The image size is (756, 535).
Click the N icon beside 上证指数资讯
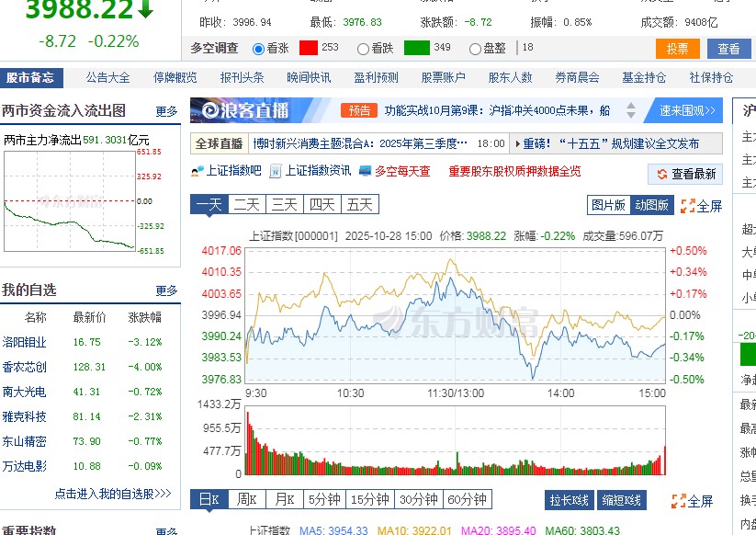point(274,171)
